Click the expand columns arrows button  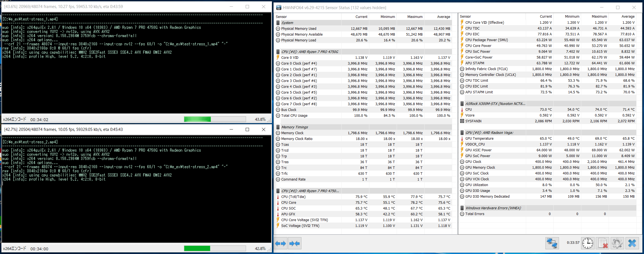(281, 244)
